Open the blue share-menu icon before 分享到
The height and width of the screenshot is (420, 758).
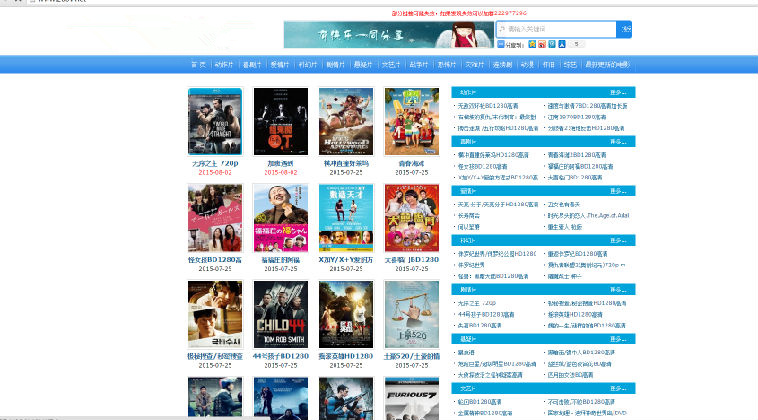501,44
